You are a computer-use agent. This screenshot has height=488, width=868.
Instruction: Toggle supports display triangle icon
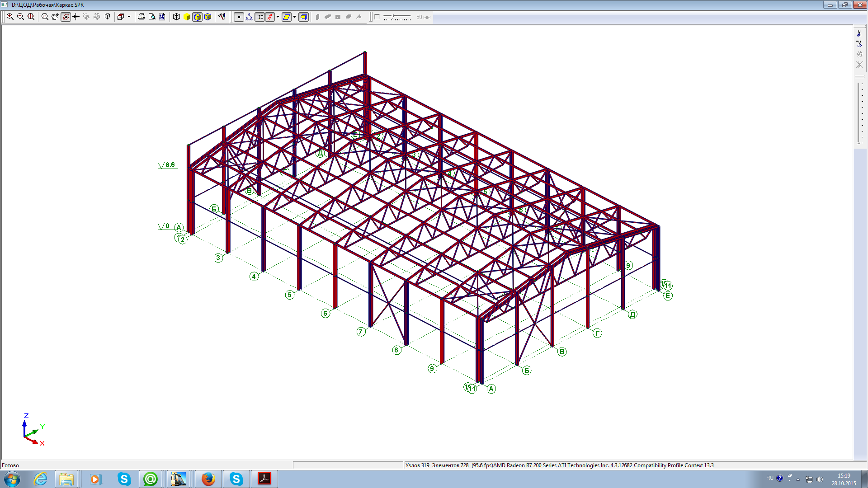pyautogui.click(x=249, y=17)
